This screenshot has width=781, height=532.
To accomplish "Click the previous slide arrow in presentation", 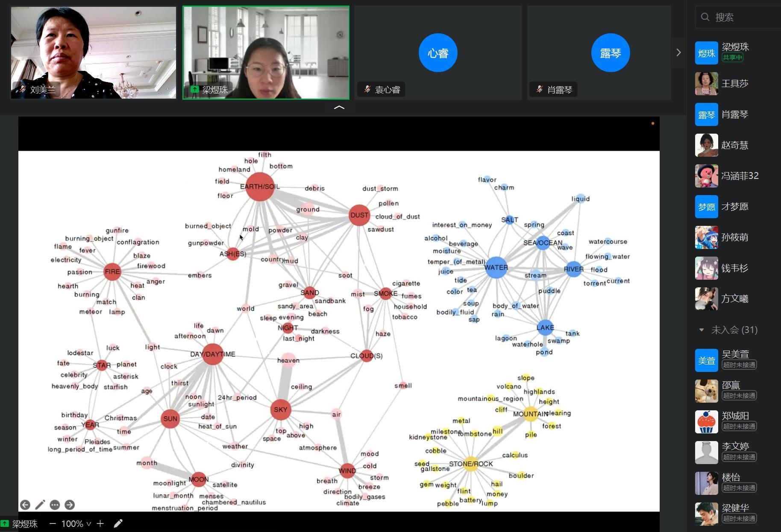I will tap(25, 505).
